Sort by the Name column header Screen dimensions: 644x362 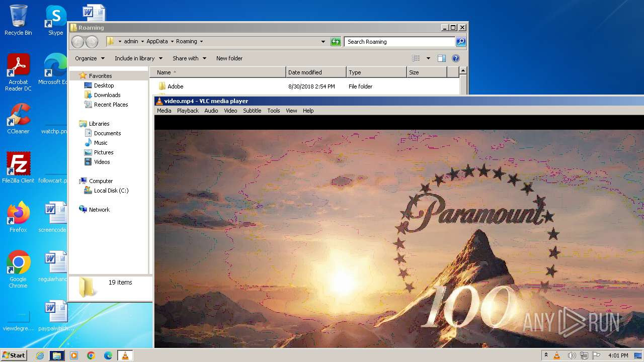(x=218, y=72)
